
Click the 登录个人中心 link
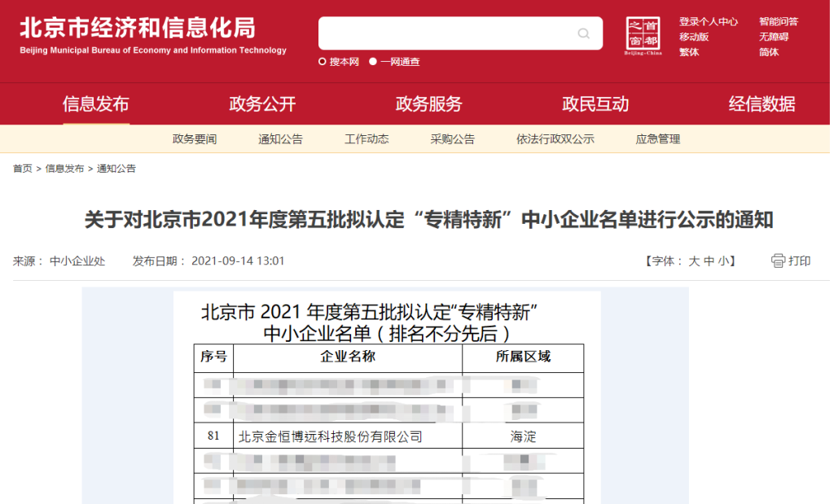tap(709, 22)
